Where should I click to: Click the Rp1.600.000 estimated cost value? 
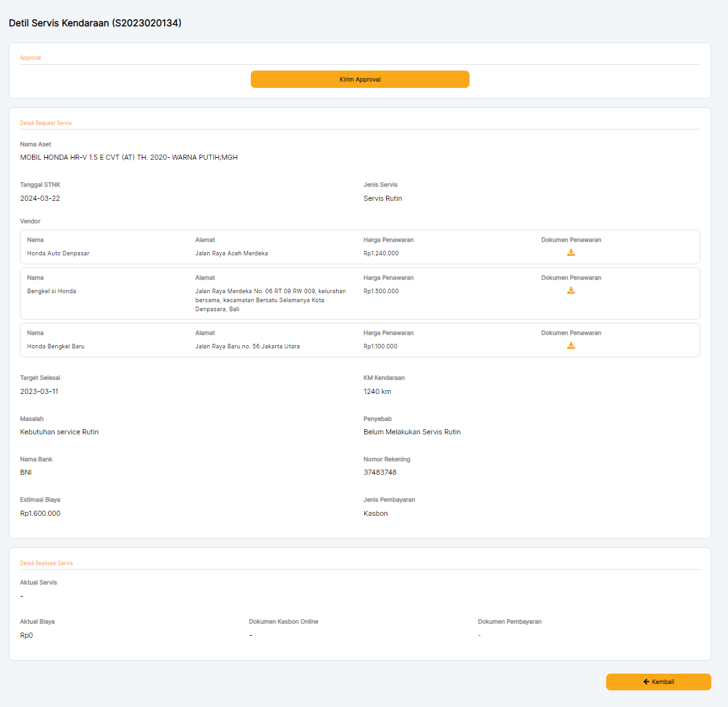click(x=40, y=513)
